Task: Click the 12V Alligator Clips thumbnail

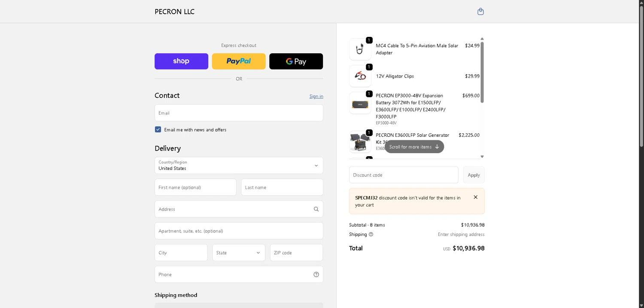Action: (x=360, y=76)
